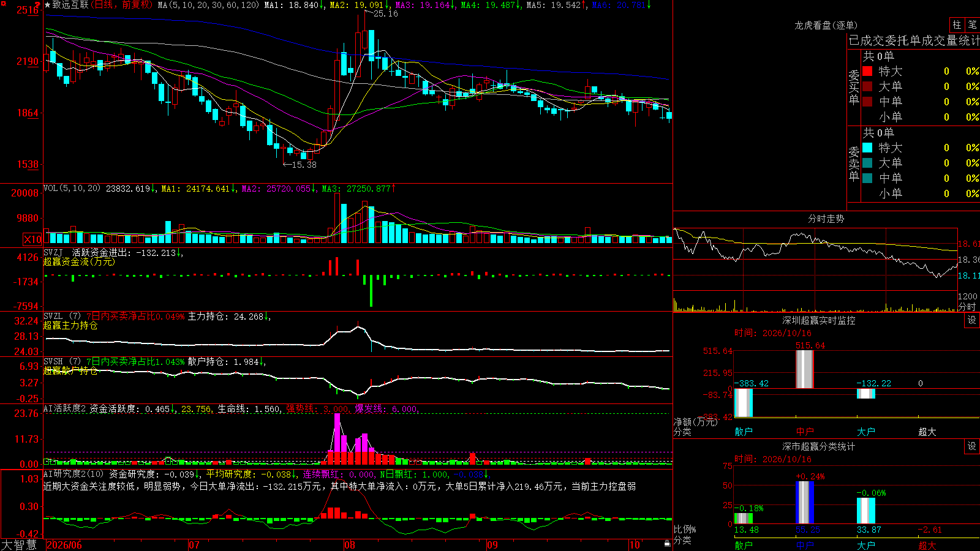980x551 pixels.
Task: Click 致远互联 stock name in chart header
Action: [x=70, y=5]
